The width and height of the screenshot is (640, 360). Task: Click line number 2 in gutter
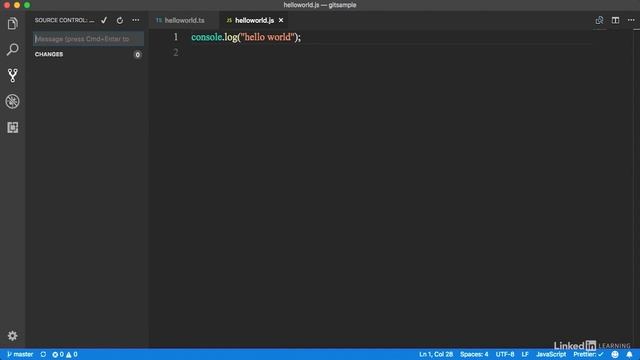(x=176, y=52)
